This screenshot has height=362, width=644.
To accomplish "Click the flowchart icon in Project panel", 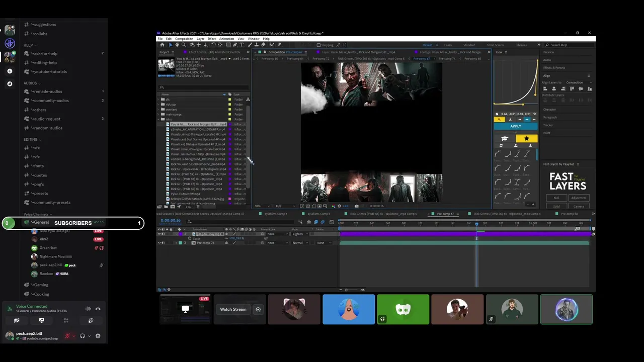I will [248, 100].
